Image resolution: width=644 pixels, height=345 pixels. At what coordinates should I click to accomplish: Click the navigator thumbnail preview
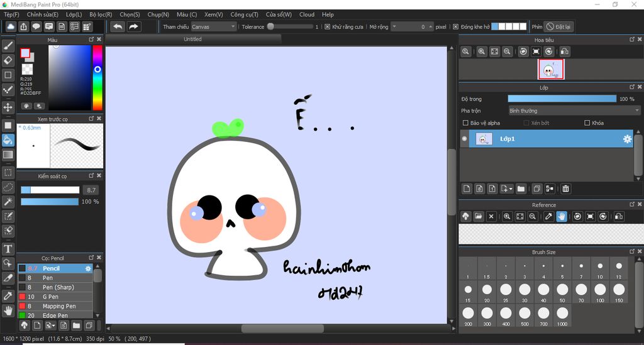551,69
